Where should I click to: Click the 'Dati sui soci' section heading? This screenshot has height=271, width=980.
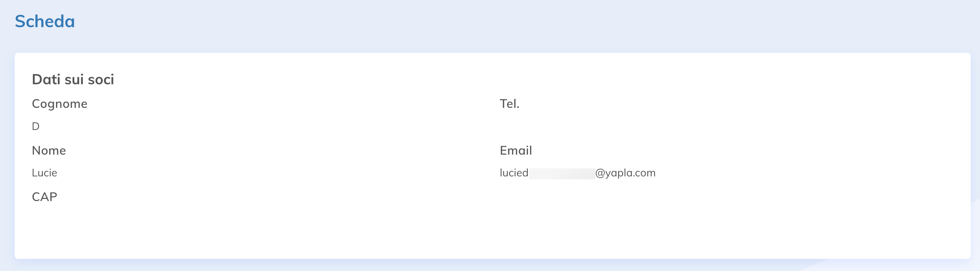pyautogui.click(x=73, y=80)
